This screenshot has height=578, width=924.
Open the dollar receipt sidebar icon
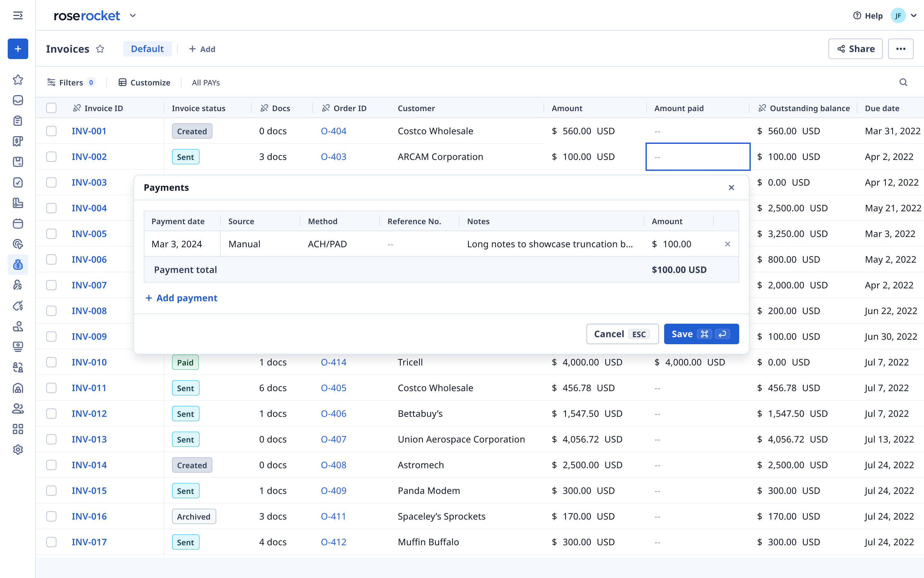(18, 141)
